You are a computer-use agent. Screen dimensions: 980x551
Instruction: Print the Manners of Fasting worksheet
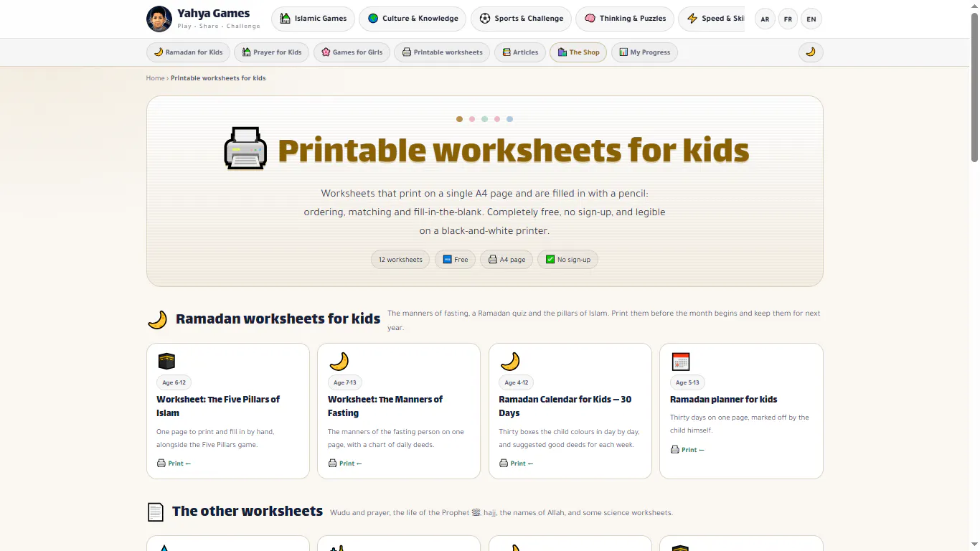coord(345,463)
